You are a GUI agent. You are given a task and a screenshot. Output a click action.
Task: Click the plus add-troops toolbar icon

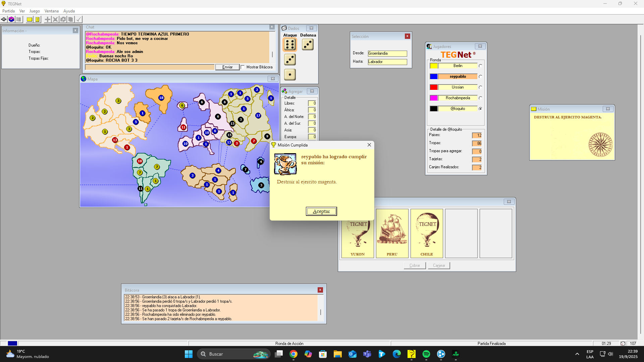pos(48,19)
